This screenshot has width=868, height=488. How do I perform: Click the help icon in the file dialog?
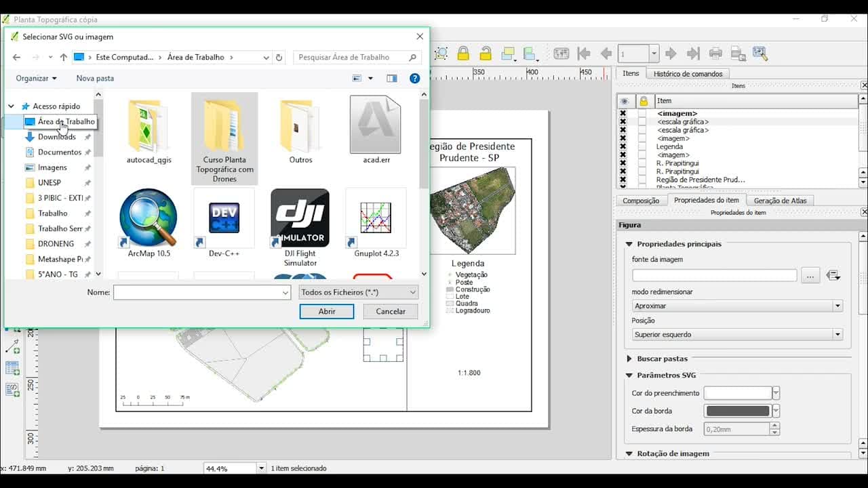point(414,79)
